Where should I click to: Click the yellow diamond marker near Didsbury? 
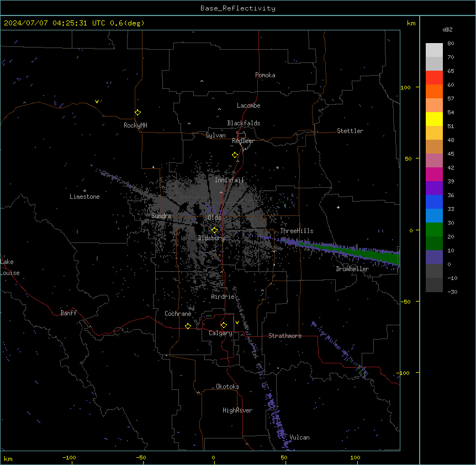click(x=215, y=230)
